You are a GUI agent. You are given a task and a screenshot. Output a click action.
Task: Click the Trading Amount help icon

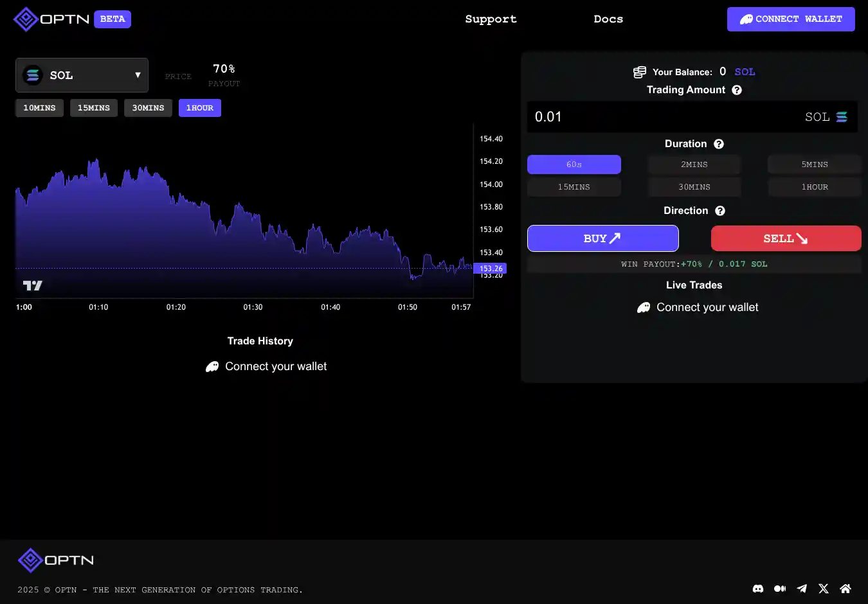(737, 90)
